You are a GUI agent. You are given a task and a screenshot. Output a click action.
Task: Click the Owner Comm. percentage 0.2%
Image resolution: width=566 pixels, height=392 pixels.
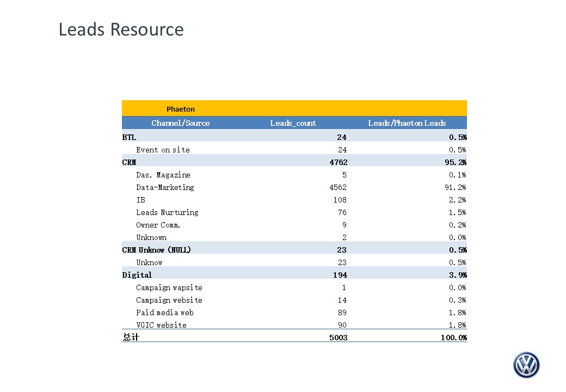coord(457,225)
